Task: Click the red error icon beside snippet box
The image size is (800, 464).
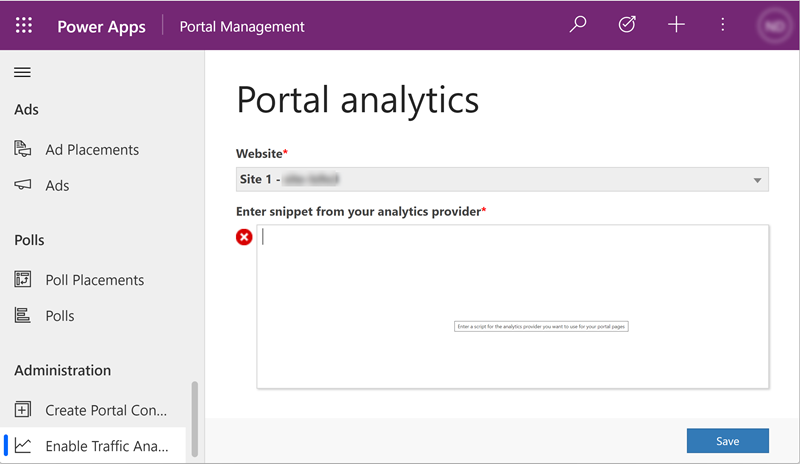Action: coord(244,237)
